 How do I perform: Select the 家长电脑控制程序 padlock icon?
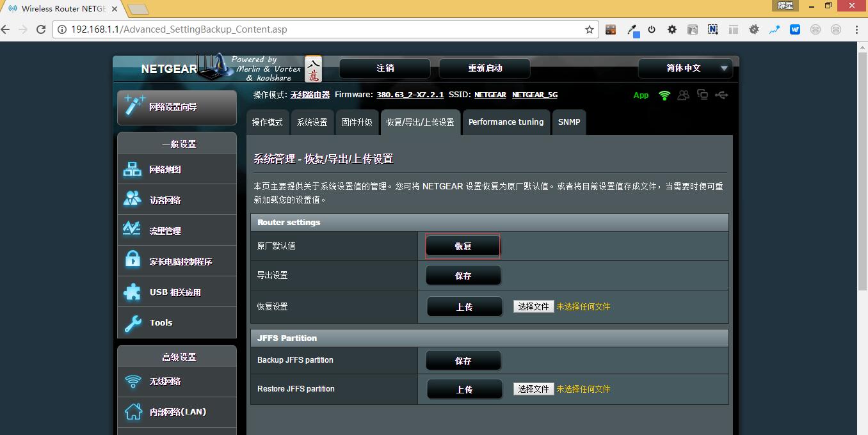pyautogui.click(x=133, y=261)
